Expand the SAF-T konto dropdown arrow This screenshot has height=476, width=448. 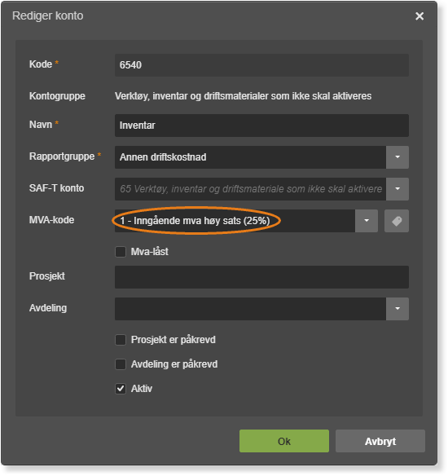[x=397, y=189]
